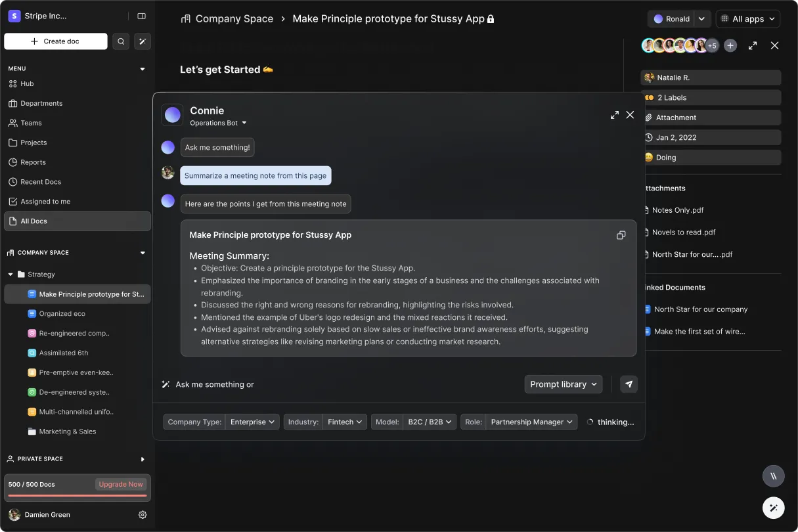Click the floating magic wand button
The width and height of the screenshot is (798, 532).
tap(773, 508)
